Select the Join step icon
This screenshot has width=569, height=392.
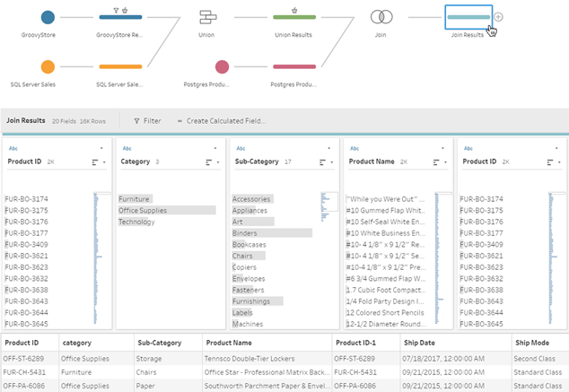click(381, 17)
